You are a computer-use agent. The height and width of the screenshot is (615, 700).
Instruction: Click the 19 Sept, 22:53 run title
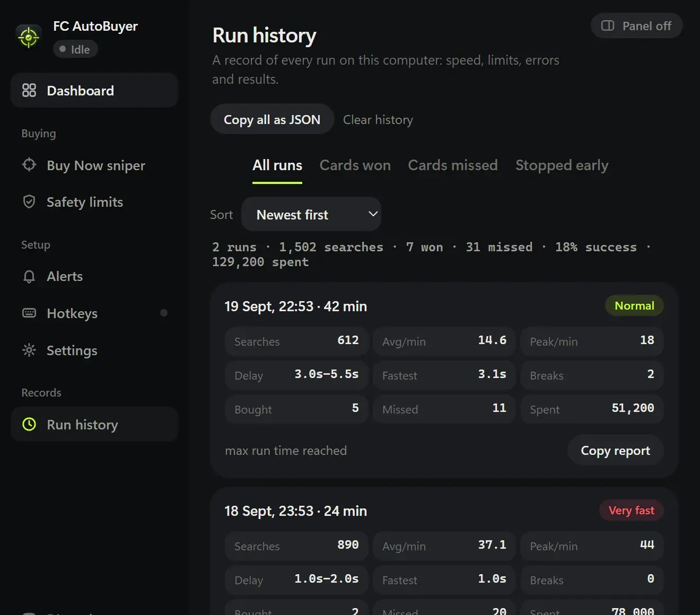click(x=295, y=306)
